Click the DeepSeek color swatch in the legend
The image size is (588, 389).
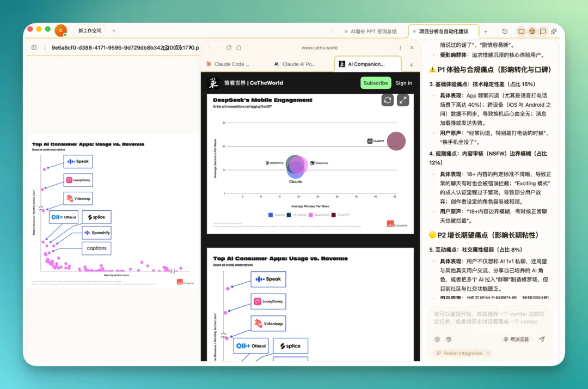click(x=311, y=215)
